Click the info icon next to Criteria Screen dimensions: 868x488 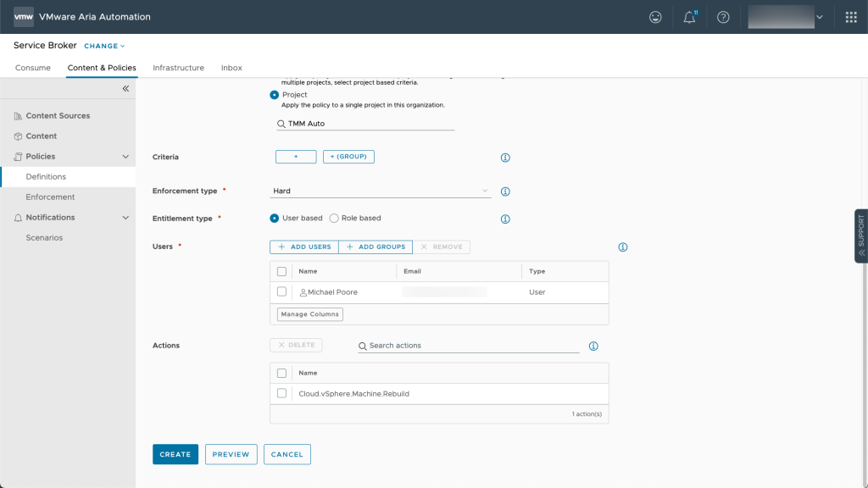click(505, 158)
